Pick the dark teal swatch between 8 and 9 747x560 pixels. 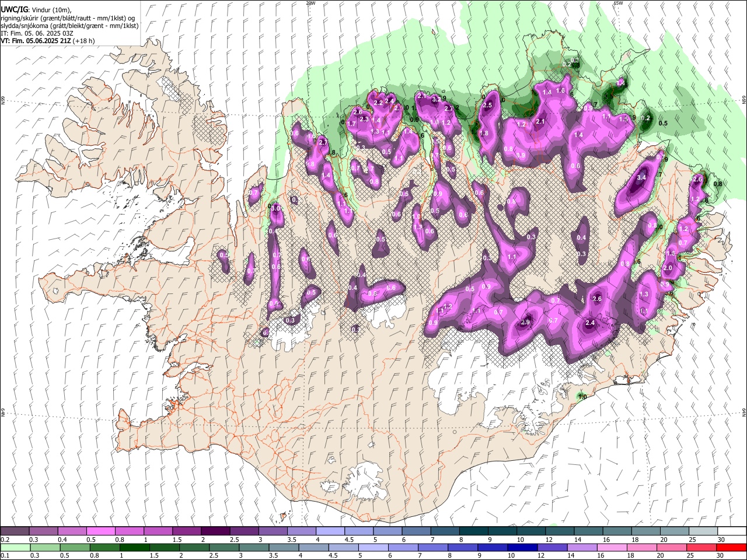tap(473, 531)
